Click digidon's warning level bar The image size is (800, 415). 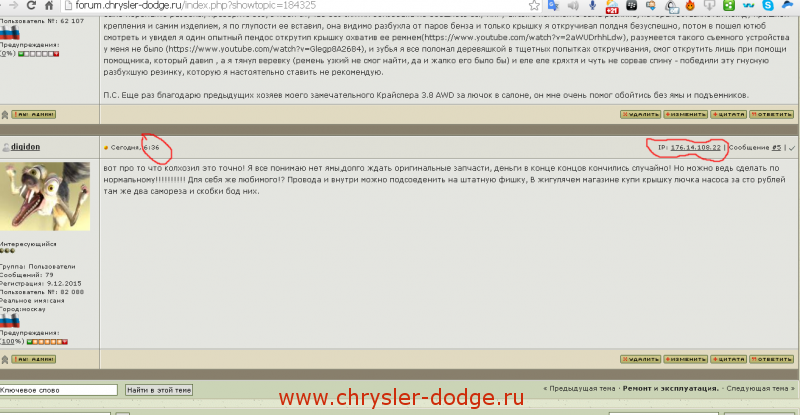tap(47, 341)
